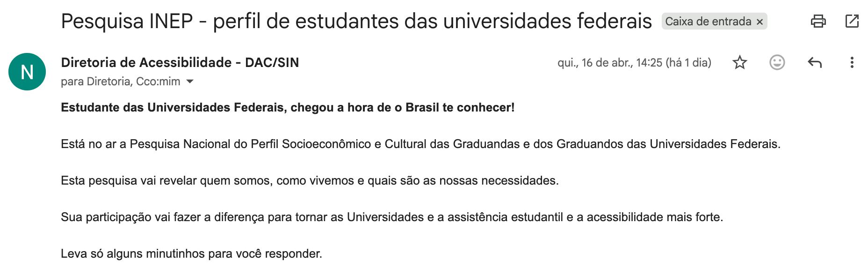Add an emoji reaction to the message
Screen dimensions: 868x268
[777, 62]
